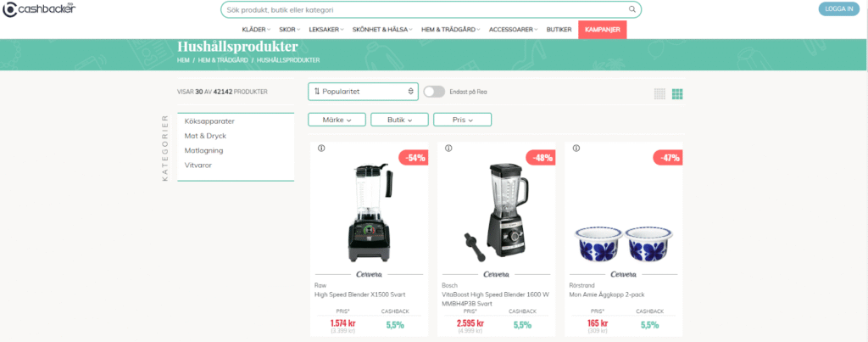This screenshot has width=868, height=342.
Task: Go to Hem breadcrumb link
Action: 183,60
